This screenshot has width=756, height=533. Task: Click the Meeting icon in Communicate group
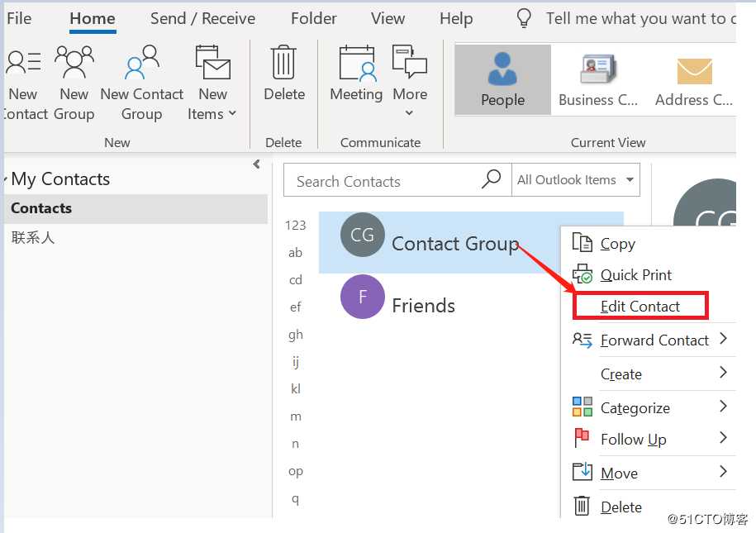(x=356, y=63)
